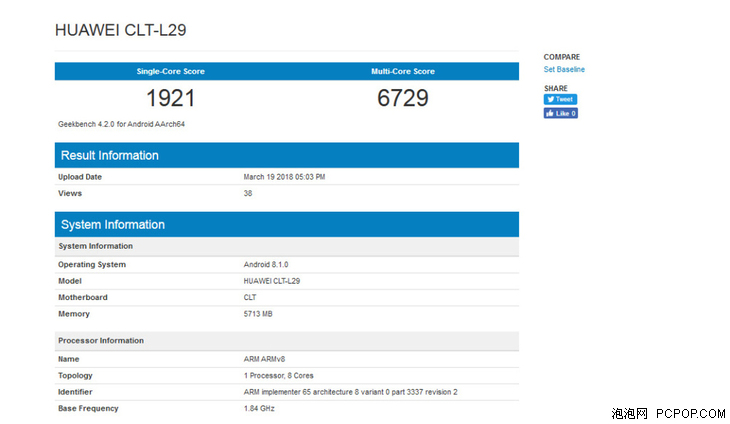This screenshot has height=424, width=730.
Task: Click the Upload Date value
Action: (x=284, y=177)
